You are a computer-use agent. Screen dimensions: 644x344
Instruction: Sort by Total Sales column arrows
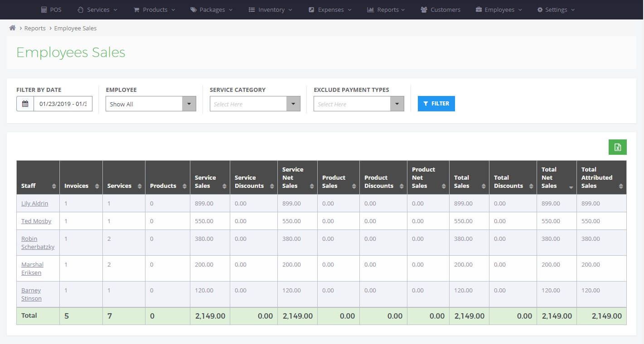tap(484, 186)
